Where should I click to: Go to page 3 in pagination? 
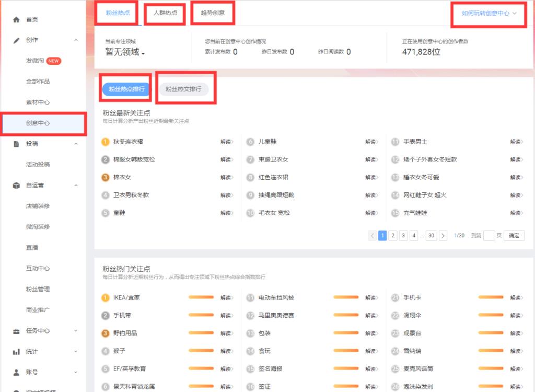tap(403, 236)
